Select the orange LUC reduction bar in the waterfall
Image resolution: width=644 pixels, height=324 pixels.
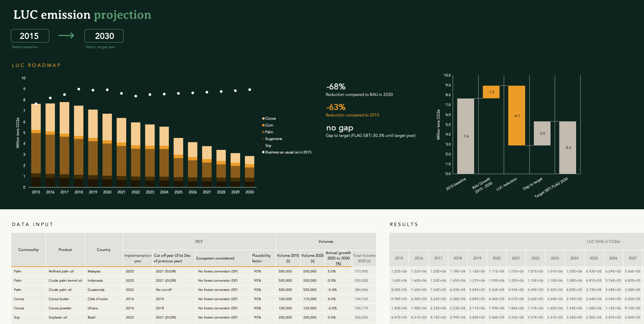(x=516, y=116)
